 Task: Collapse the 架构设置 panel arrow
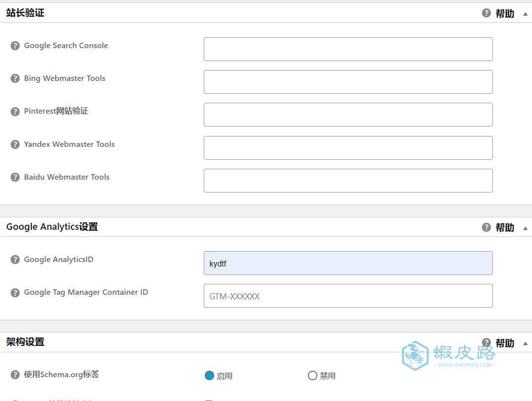click(x=525, y=343)
